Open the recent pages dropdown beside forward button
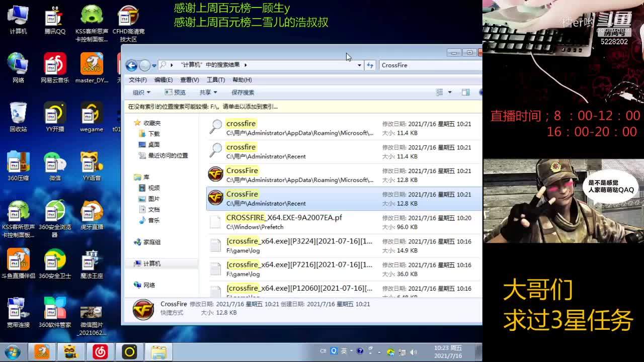This screenshot has width=644, height=362. 154,65
